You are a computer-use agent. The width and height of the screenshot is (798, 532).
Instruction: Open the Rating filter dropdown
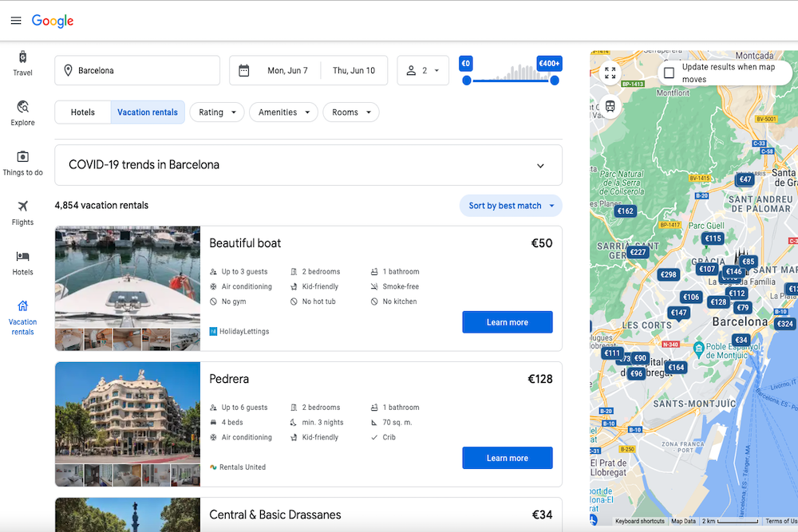pyautogui.click(x=216, y=112)
